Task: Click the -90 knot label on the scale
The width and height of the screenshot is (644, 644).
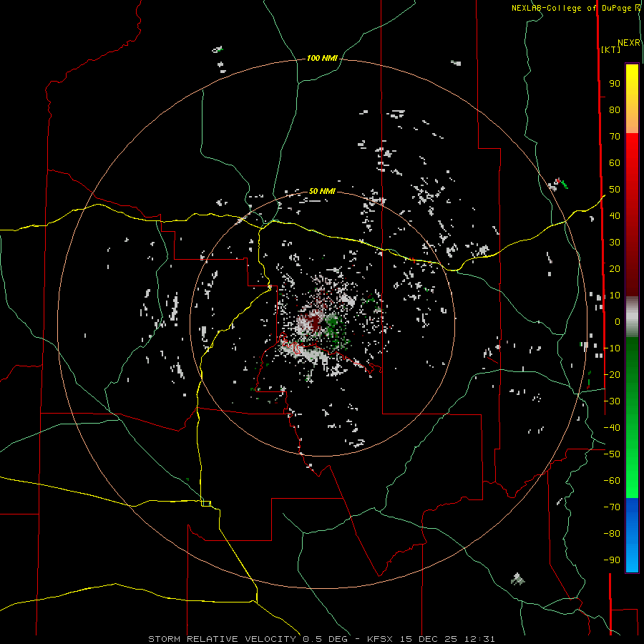Action: coord(612,560)
